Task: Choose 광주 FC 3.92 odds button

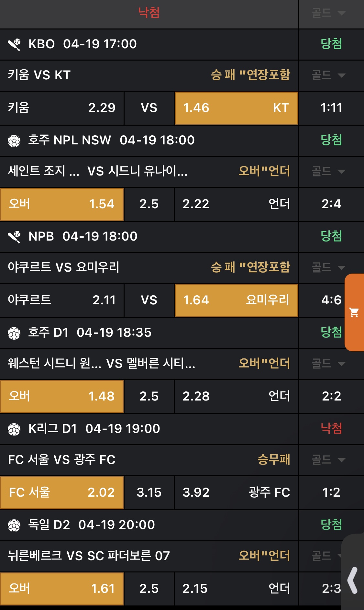Action: pos(236,493)
